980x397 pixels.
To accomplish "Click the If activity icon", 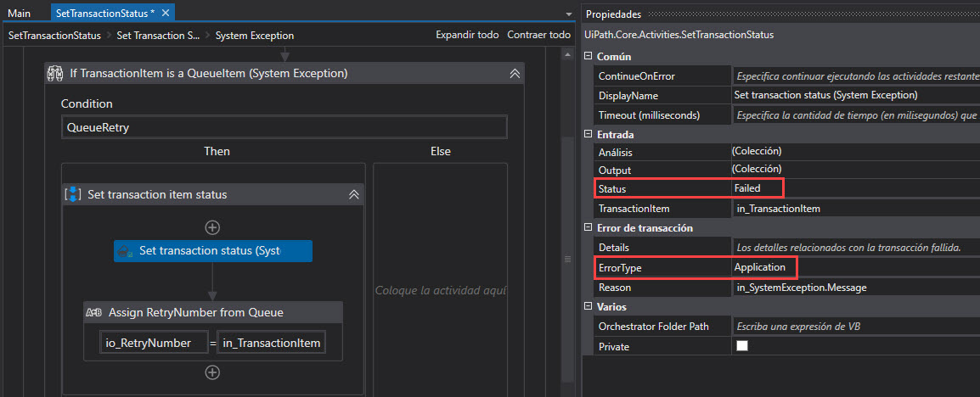I will point(56,74).
